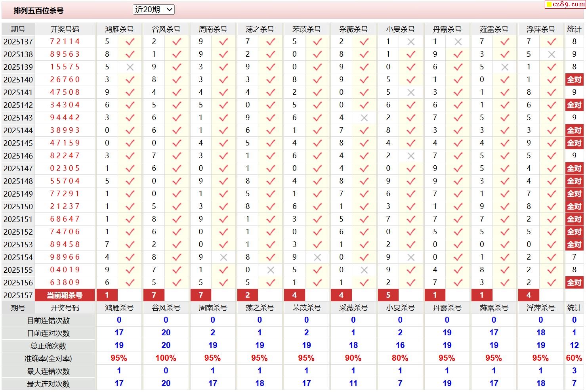The image size is (586, 392).
Task: Click the red check under 丹霞杀号 in row 2025156
Action: 458,283
